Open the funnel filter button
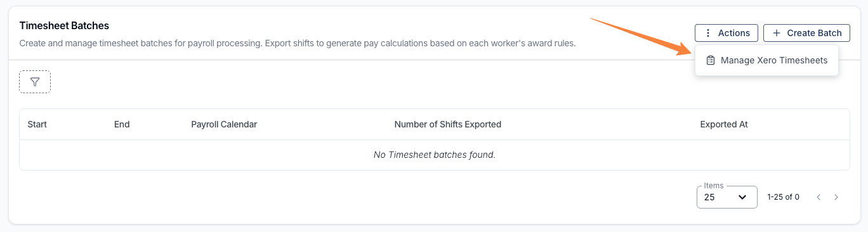The width and height of the screenshot is (868, 232). pyautogui.click(x=35, y=82)
